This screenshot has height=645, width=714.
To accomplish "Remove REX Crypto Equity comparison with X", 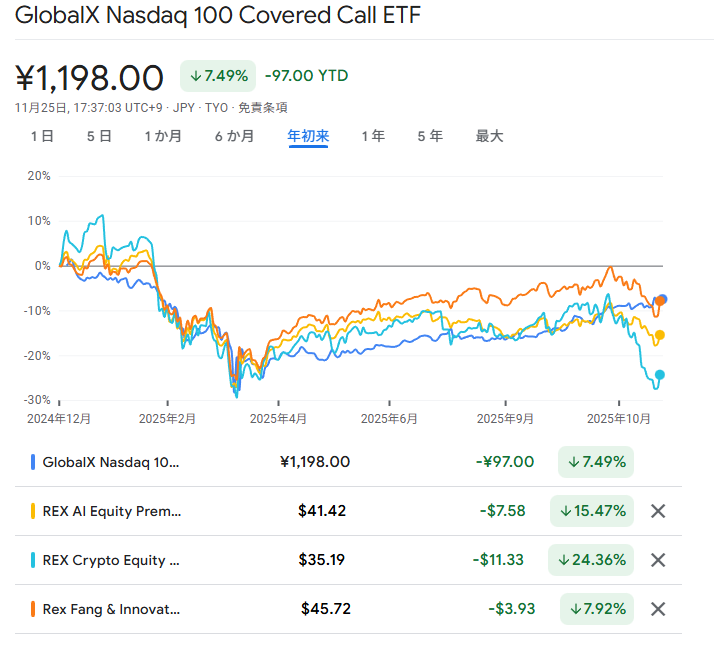I will click(658, 560).
